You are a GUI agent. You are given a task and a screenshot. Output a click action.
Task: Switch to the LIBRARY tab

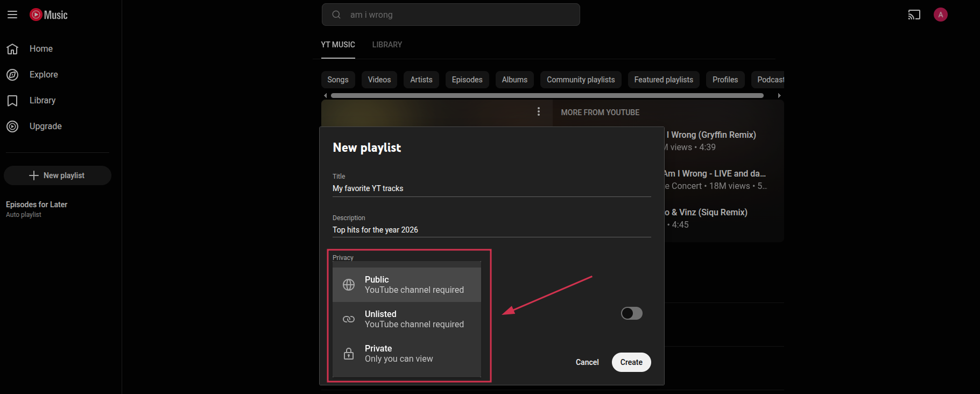(387, 45)
